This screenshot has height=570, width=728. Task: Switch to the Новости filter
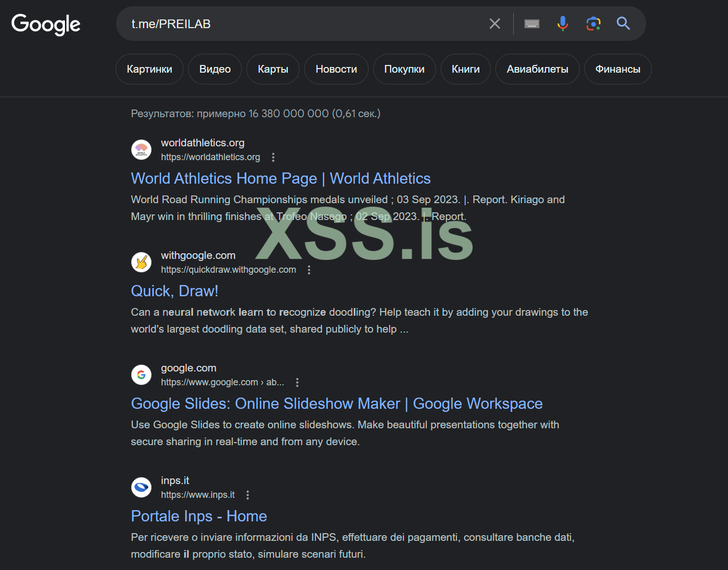(336, 69)
